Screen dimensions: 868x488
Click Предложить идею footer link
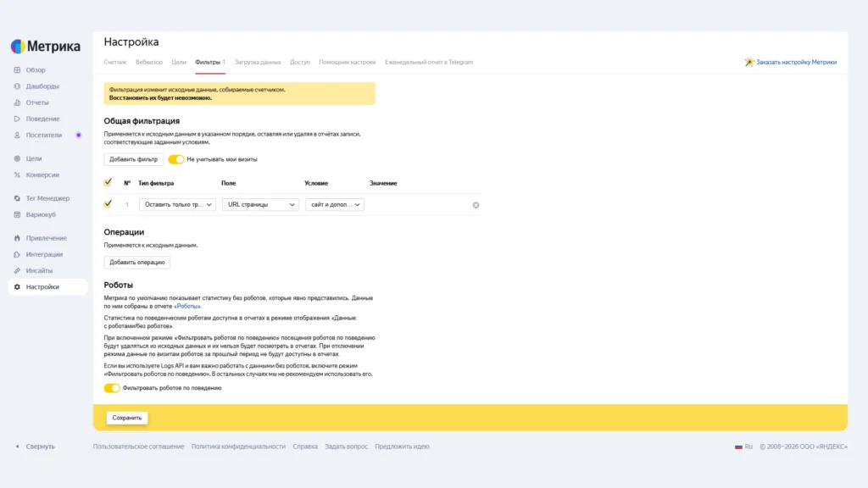click(x=402, y=446)
